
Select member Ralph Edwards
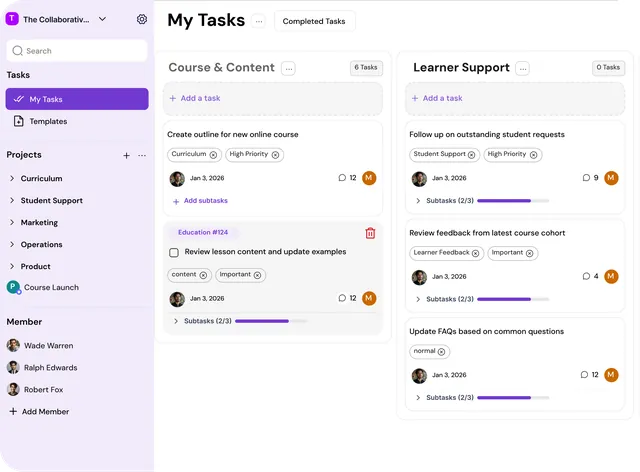tap(51, 367)
